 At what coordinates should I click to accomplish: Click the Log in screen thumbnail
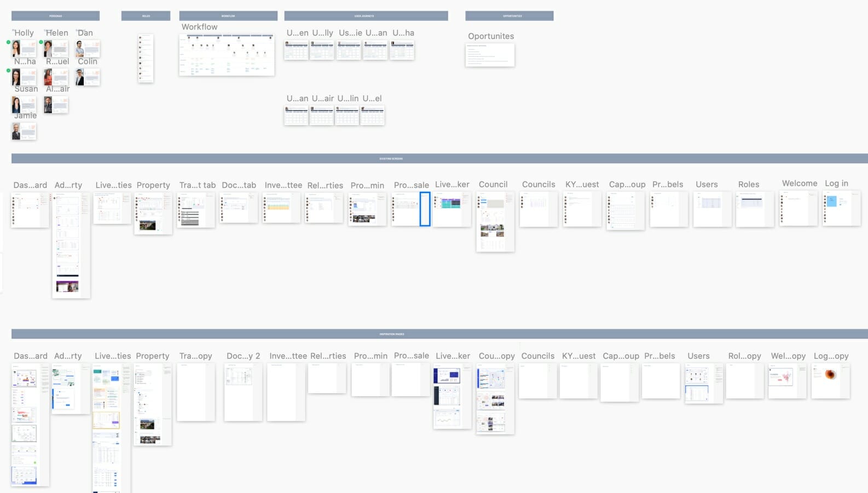pyautogui.click(x=841, y=208)
